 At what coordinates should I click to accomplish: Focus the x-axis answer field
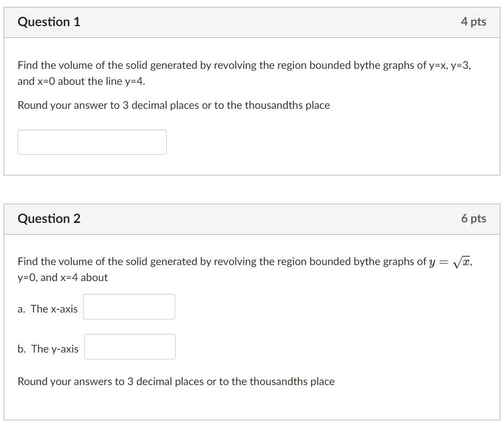(129, 307)
